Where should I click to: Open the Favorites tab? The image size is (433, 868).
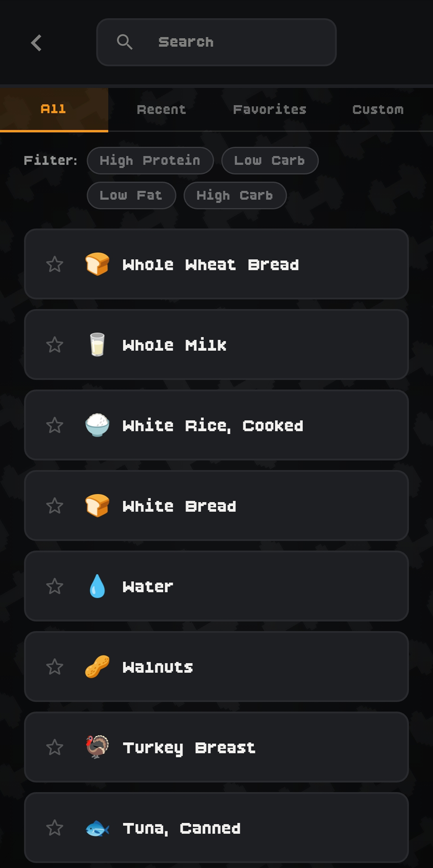270,110
